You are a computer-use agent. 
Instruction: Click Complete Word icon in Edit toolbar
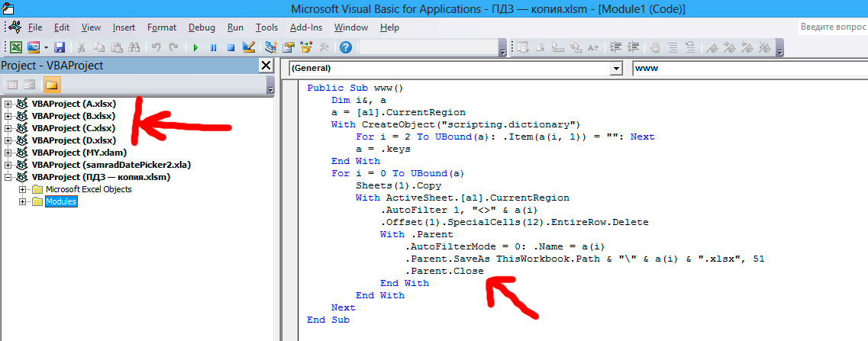(x=593, y=47)
